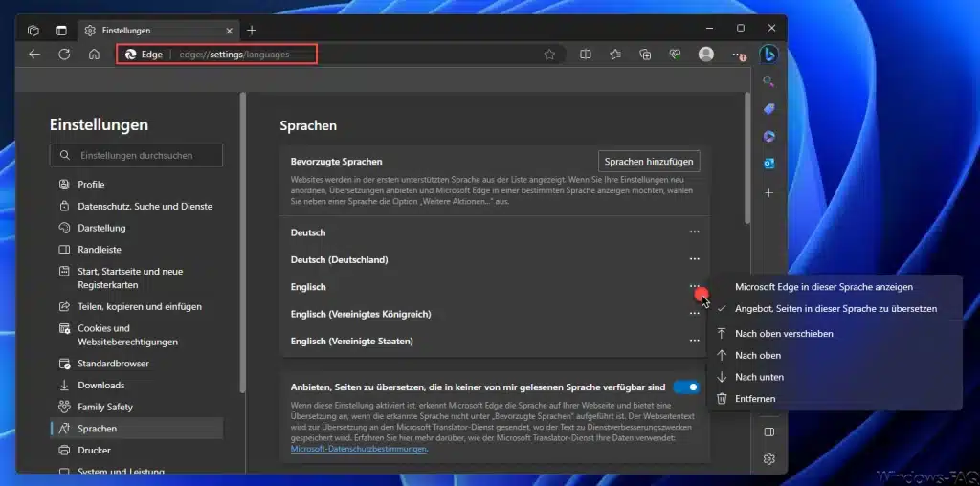This screenshot has width=980, height=486.
Task: Click Sprachen hinzufügen button
Action: tap(649, 161)
